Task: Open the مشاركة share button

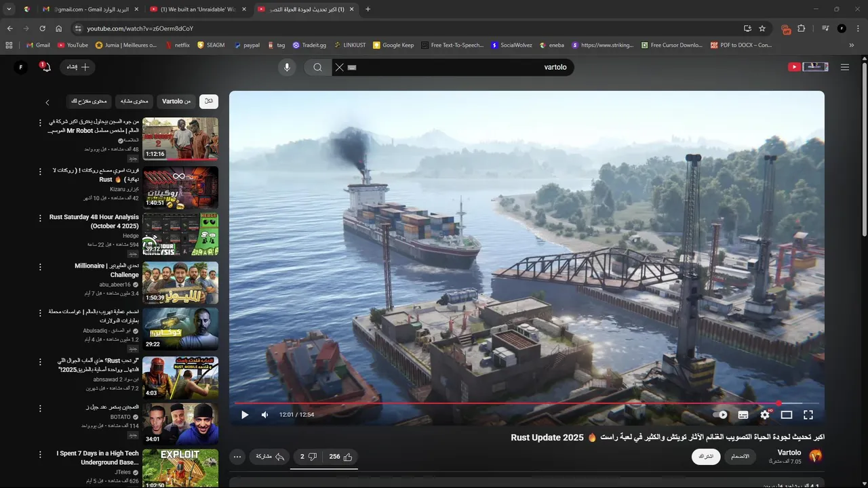Action: tap(270, 457)
